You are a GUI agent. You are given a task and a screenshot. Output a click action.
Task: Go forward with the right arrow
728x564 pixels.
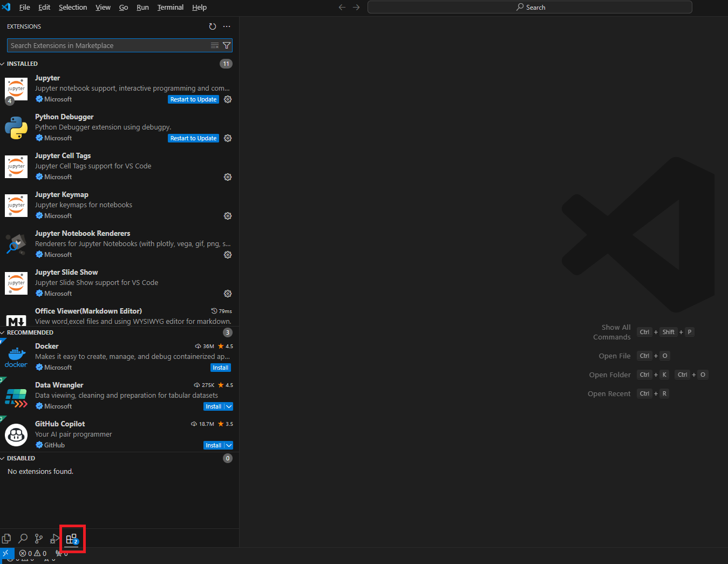[x=356, y=7]
